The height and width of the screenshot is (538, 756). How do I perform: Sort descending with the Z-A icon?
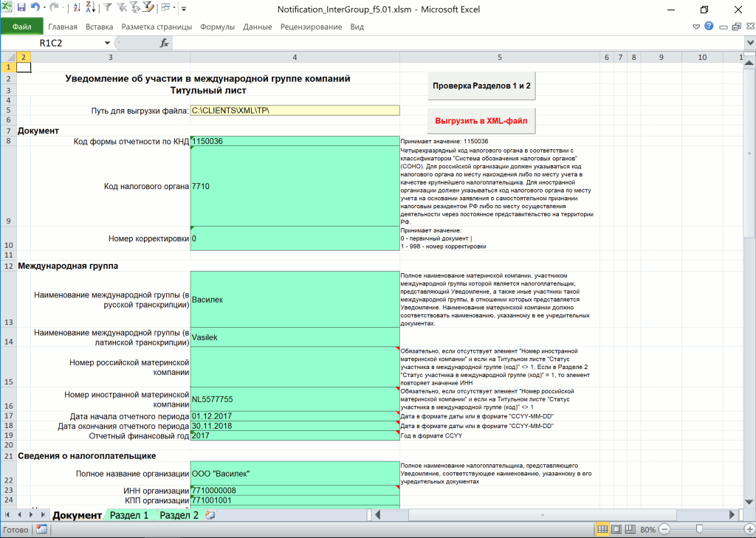(91, 8)
